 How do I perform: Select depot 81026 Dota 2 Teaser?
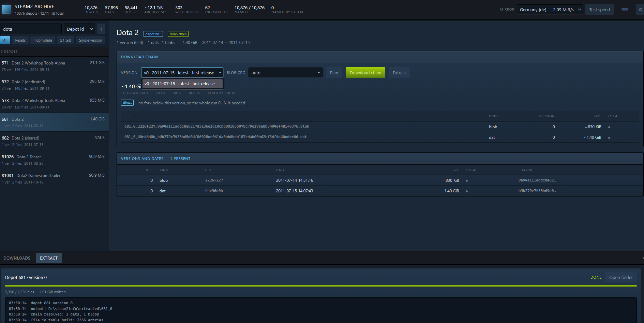[x=54, y=160]
